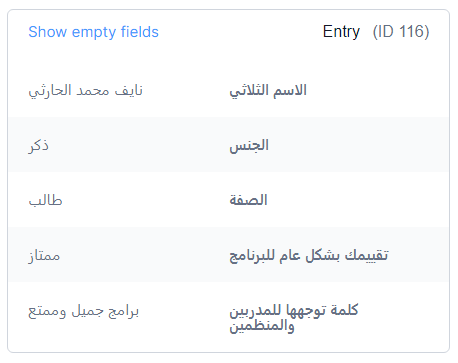The image size is (458, 363).
Task: Select the الصفة field label
Action: (248, 200)
